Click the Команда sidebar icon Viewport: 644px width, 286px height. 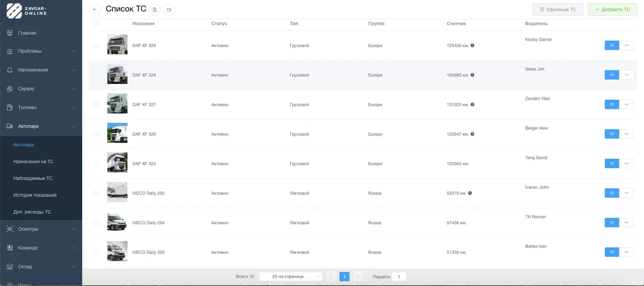(x=9, y=248)
